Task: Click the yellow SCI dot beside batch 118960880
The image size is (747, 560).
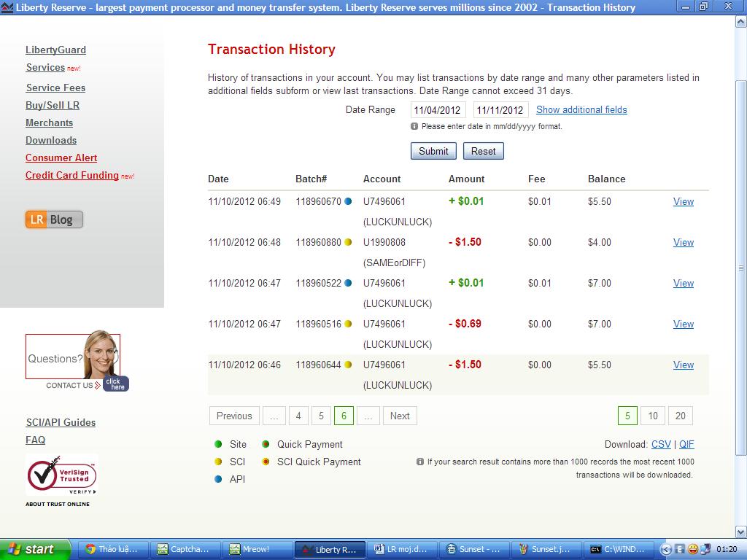Action: tap(348, 242)
